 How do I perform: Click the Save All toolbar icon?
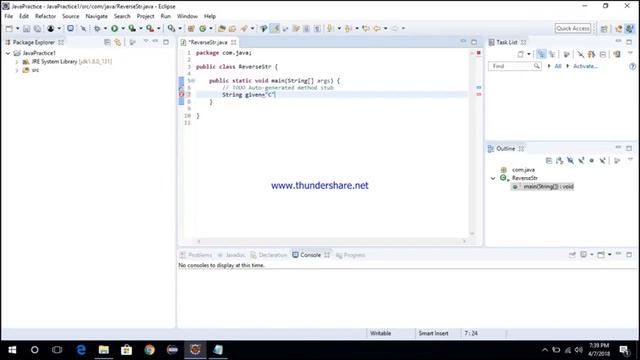[37, 29]
